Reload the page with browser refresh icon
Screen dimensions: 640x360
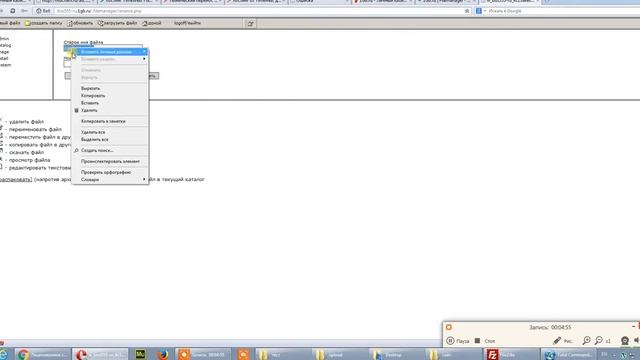13,11
